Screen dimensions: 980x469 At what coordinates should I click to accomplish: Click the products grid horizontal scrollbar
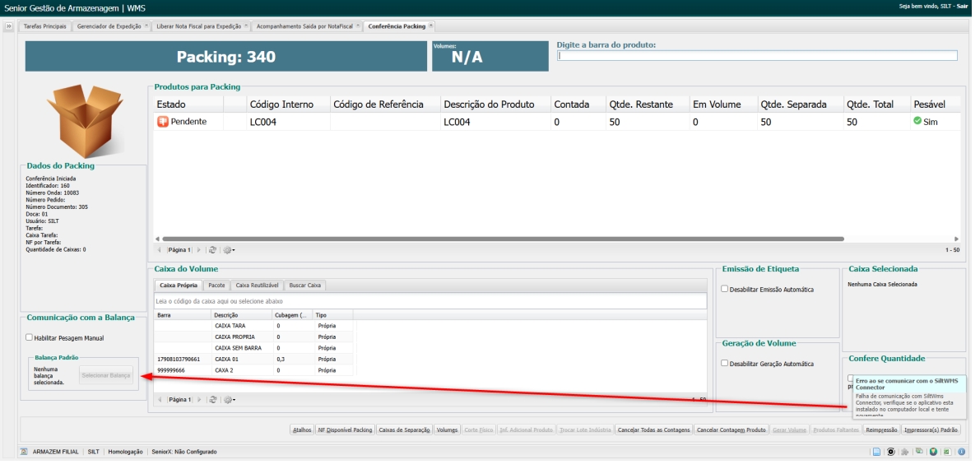coord(503,239)
